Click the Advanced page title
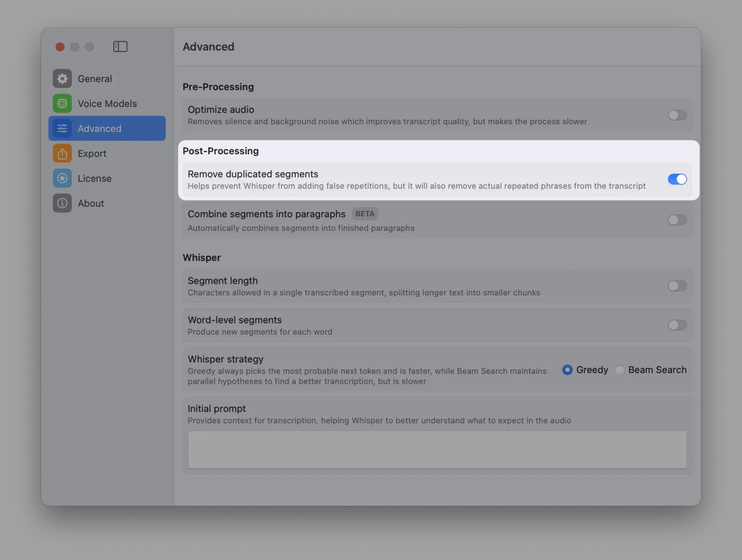This screenshot has width=742, height=560. (208, 47)
